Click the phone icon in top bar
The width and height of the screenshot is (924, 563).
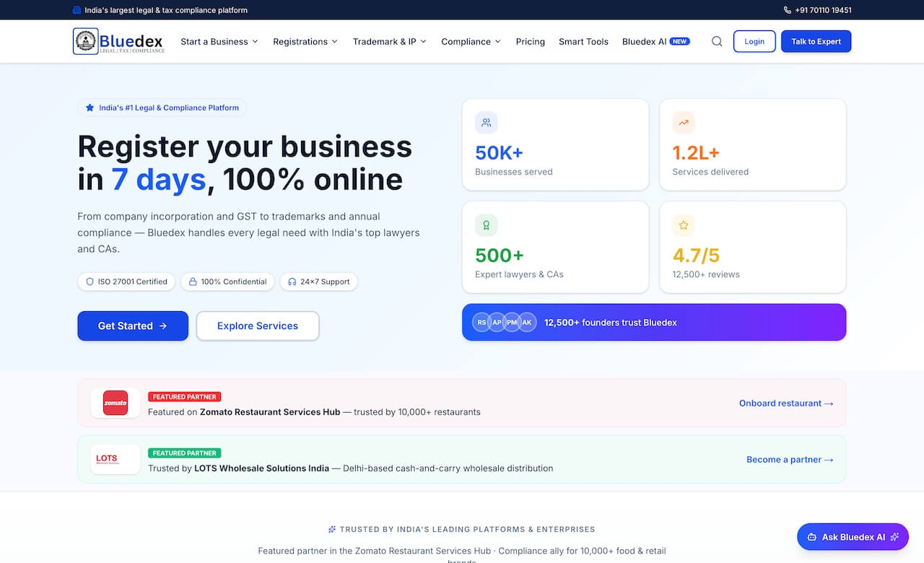point(788,10)
